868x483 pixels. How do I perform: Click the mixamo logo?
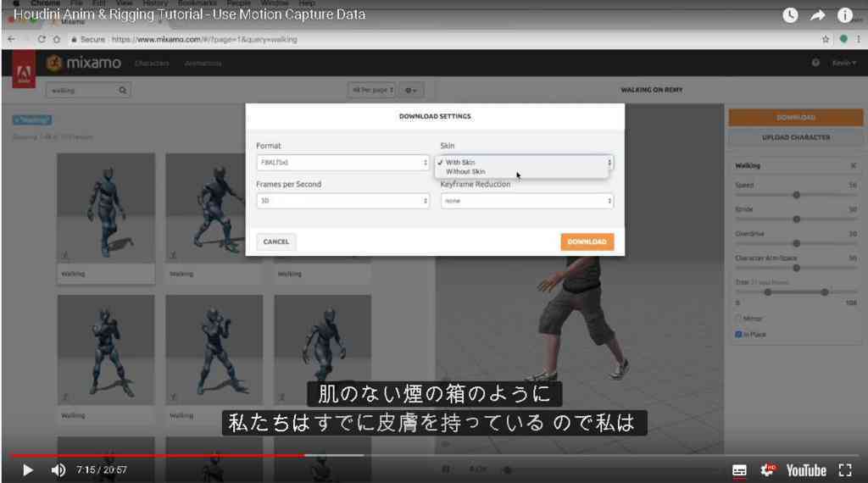(84, 63)
